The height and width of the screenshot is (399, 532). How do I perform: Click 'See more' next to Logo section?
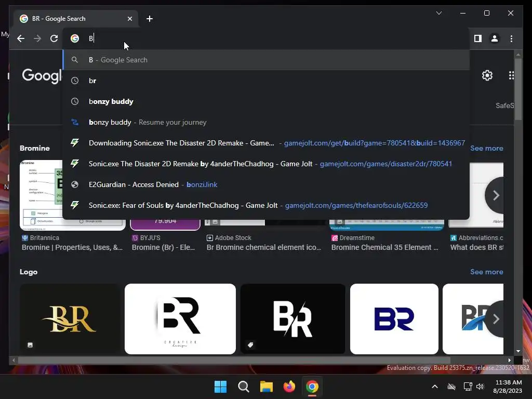[x=486, y=272]
